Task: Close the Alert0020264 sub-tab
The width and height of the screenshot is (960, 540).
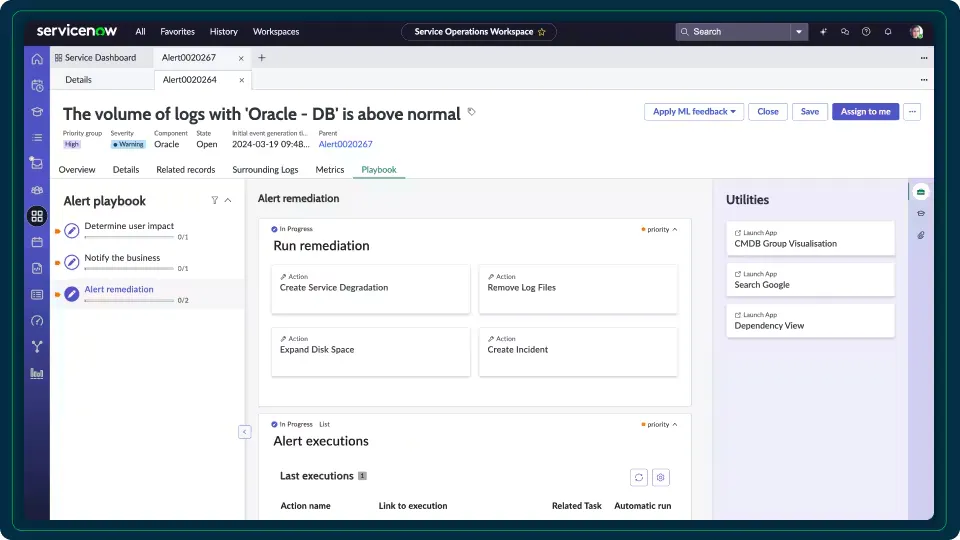Action: pos(241,80)
